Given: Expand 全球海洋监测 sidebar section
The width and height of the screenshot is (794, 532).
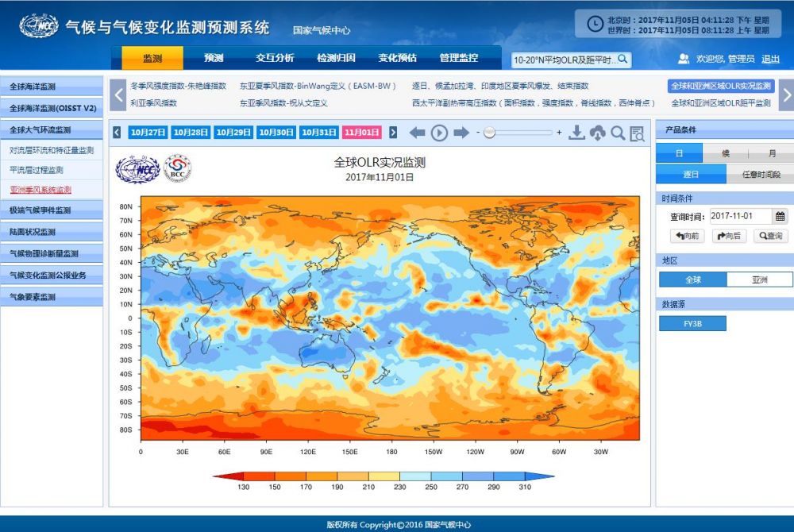Looking at the screenshot, I should [52, 87].
